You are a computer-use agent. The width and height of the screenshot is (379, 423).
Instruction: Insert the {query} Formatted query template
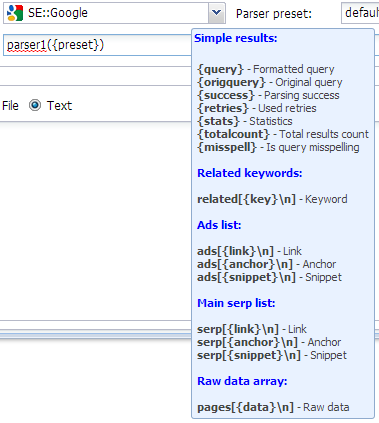(x=266, y=69)
